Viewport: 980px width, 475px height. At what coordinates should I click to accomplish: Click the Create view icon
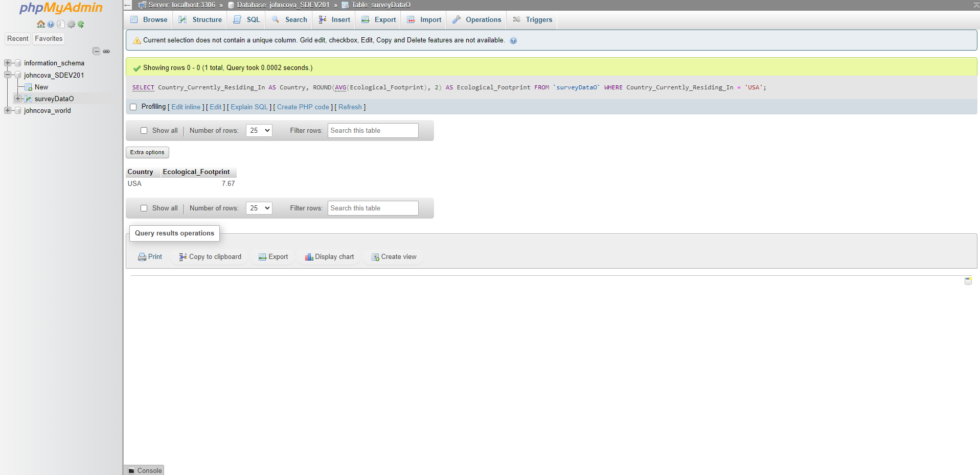pyautogui.click(x=375, y=257)
